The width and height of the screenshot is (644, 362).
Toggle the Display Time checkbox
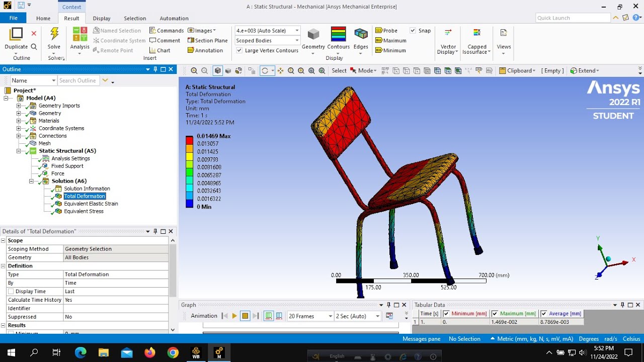coord(11,292)
